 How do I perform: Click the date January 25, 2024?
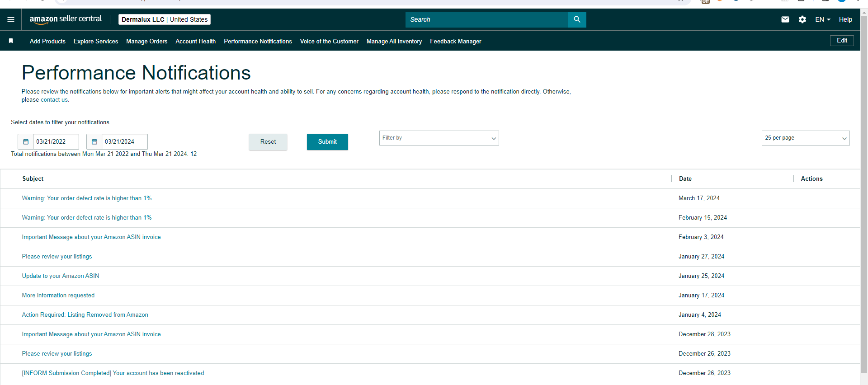pos(701,276)
